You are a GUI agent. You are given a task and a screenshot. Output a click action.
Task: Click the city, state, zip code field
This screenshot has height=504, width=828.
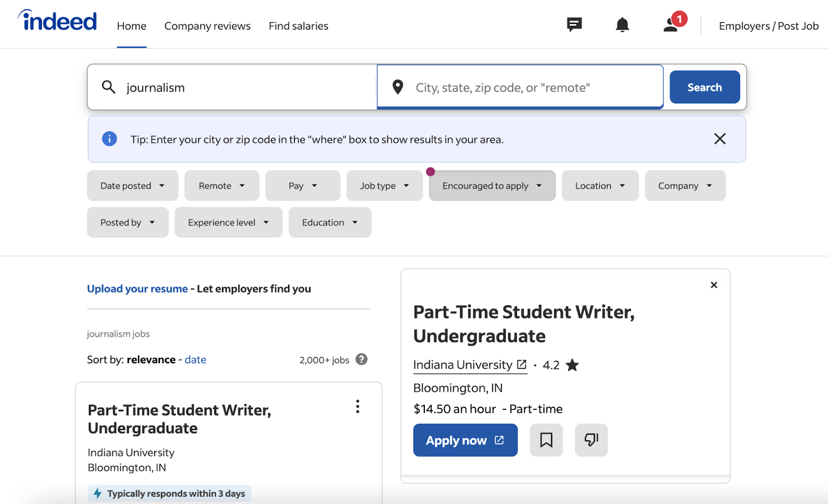coord(520,87)
